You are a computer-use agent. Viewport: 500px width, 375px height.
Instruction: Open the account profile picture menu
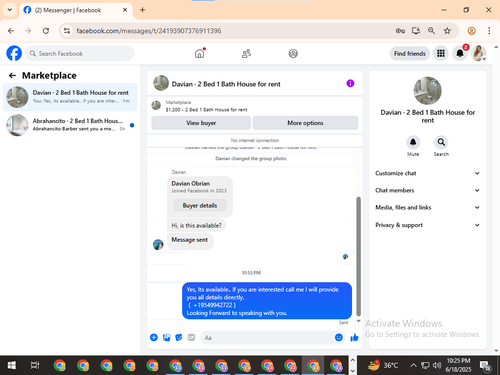[479, 53]
